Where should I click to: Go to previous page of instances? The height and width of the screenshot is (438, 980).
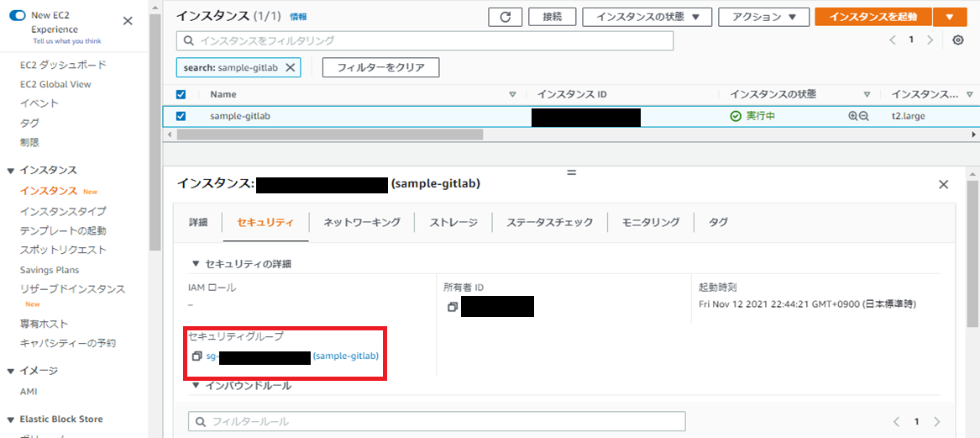[x=893, y=40]
